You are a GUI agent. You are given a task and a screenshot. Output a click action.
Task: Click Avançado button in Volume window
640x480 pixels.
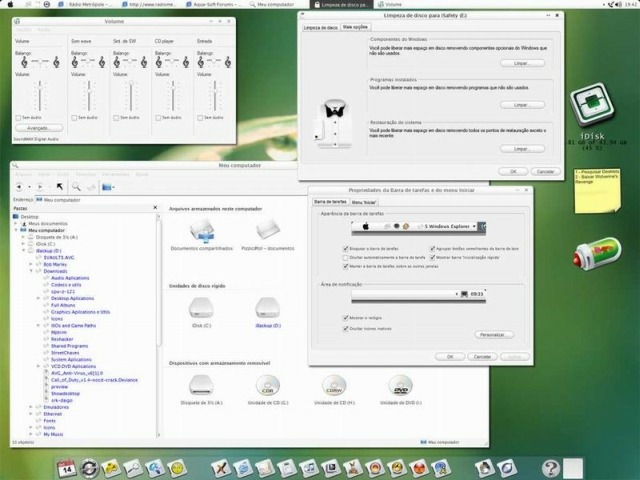pyautogui.click(x=39, y=128)
